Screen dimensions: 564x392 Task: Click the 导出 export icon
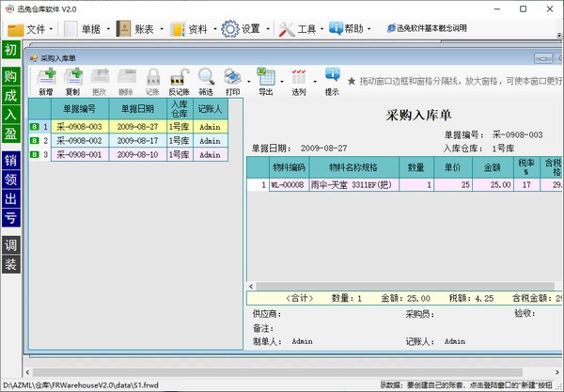(x=266, y=81)
